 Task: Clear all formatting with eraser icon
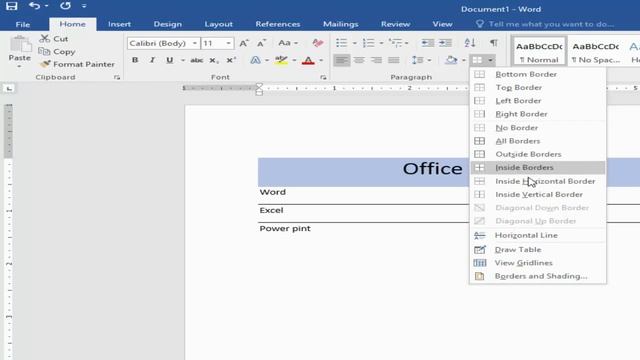pyautogui.click(x=318, y=43)
